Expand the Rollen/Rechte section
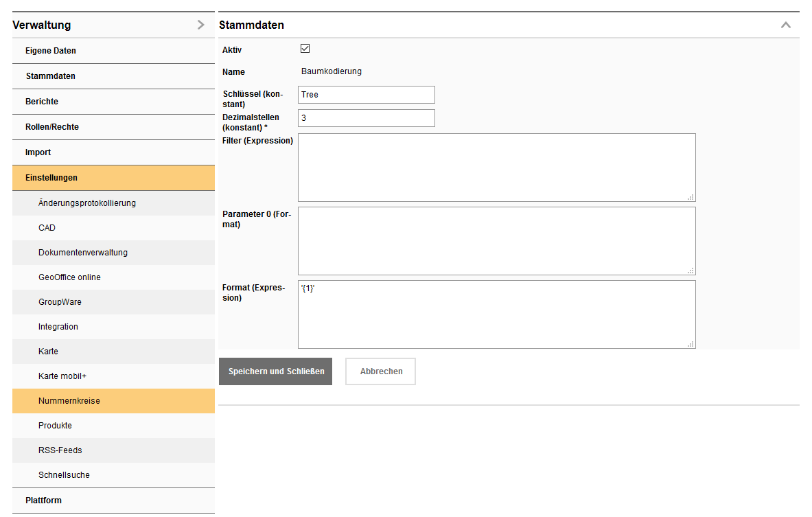The width and height of the screenshot is (812, 517). (x=52, y=127)
